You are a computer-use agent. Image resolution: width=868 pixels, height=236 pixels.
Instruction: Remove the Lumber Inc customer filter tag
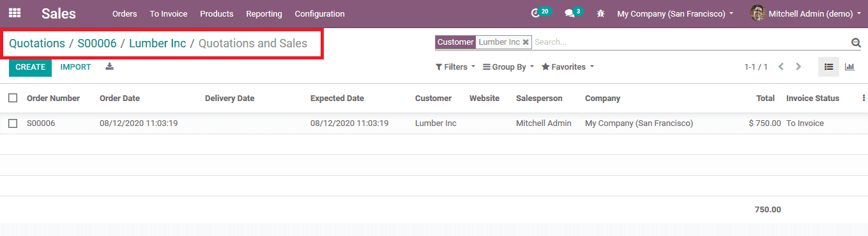(526, 42)
